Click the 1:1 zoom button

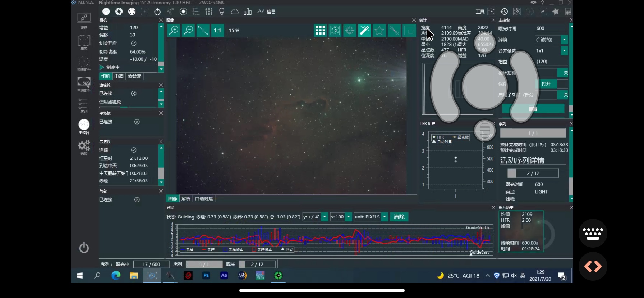(217, 30)
